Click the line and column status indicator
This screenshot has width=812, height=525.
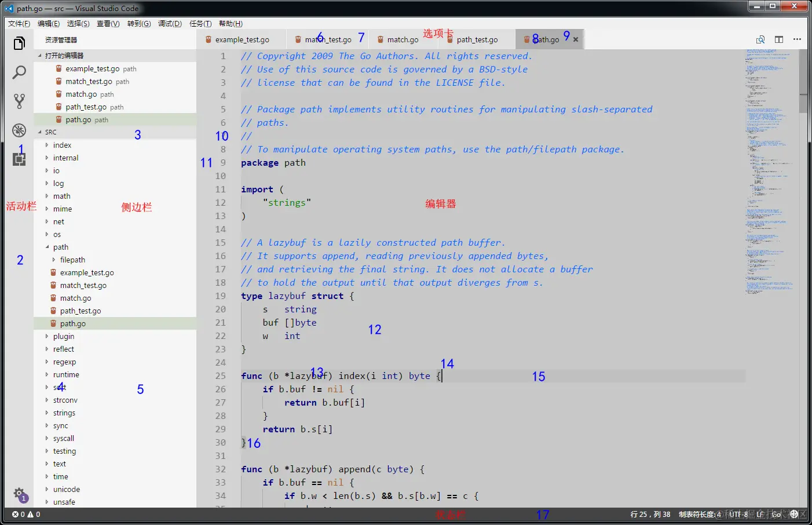[x=650, y=514]
